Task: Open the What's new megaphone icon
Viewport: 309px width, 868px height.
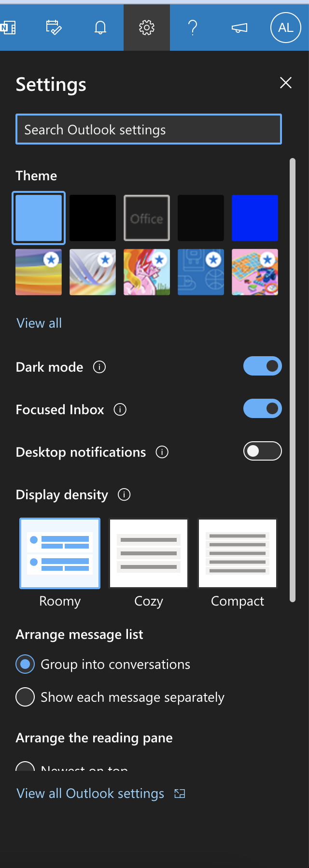Action: coord(239,28)
